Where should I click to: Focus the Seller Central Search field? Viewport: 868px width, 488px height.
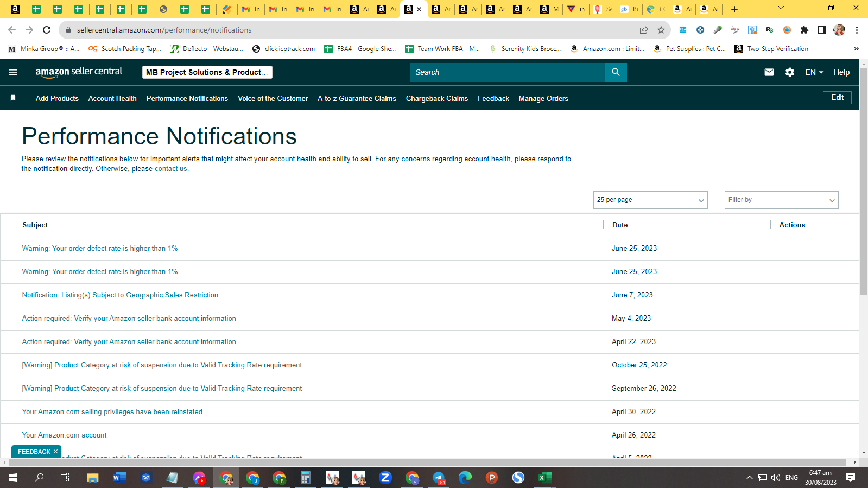pos(508,72)
